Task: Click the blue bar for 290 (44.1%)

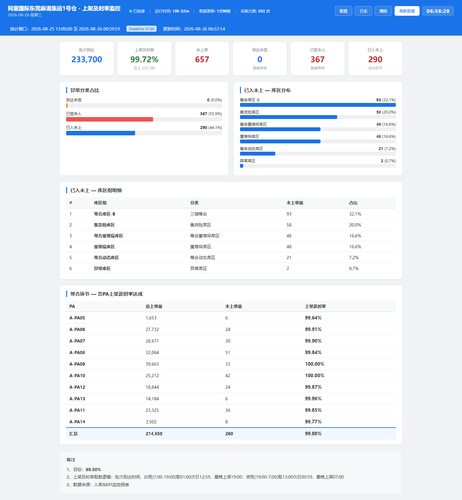Action: (101, 133)
